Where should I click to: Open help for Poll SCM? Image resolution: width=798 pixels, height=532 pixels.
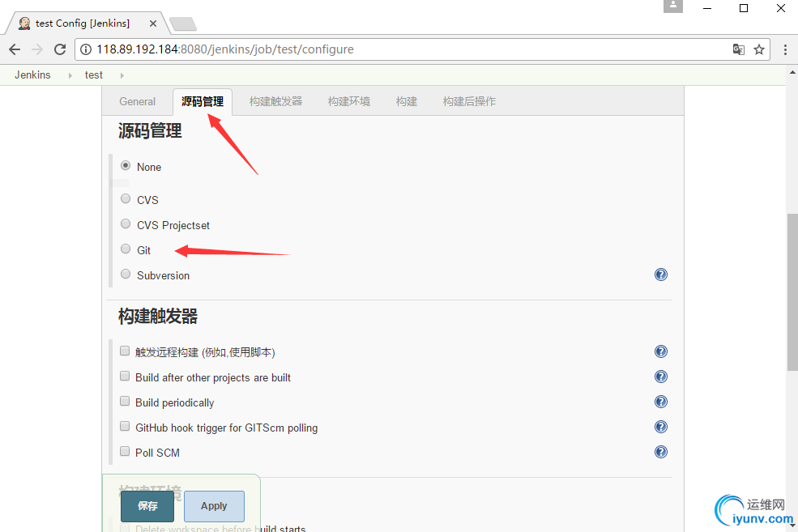tap(660, 452)
